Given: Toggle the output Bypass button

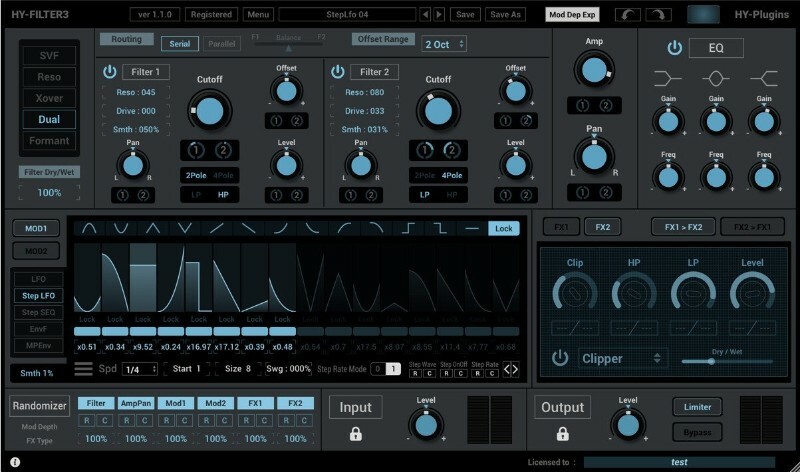Looking at the screenshot, I should 697,432.
